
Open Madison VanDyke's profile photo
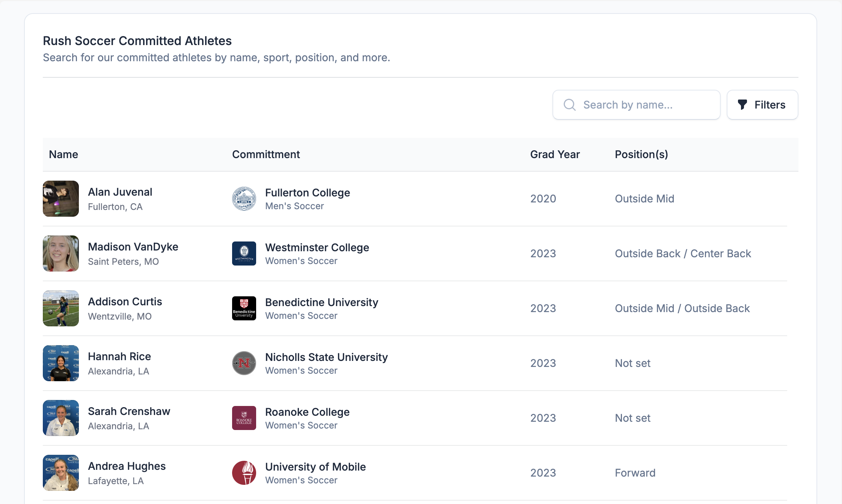61,254
